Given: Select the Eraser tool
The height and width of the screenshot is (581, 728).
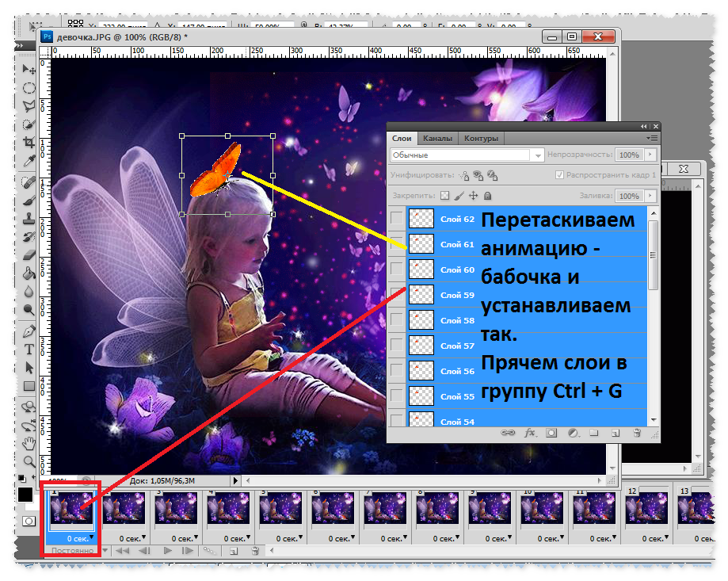Looking at the screenshot, I should pos(29,254).
